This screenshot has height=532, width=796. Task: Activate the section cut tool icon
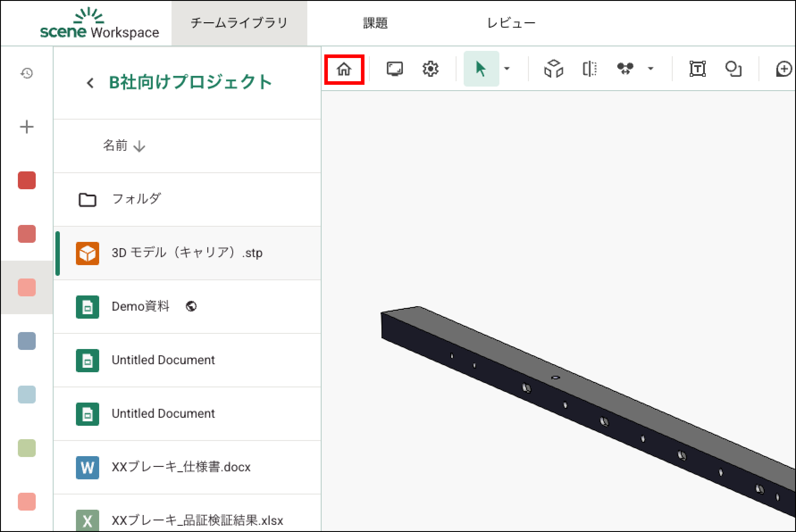590,69
